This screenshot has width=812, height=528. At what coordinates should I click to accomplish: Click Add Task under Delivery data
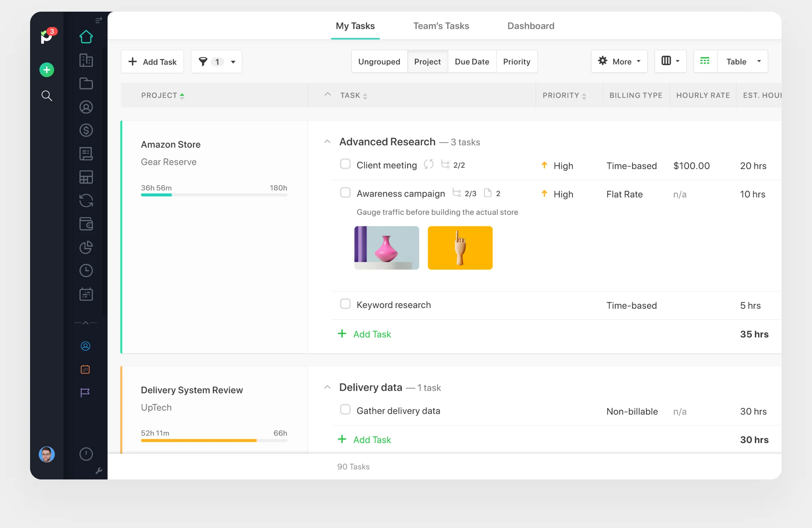[x=365, y=440]
